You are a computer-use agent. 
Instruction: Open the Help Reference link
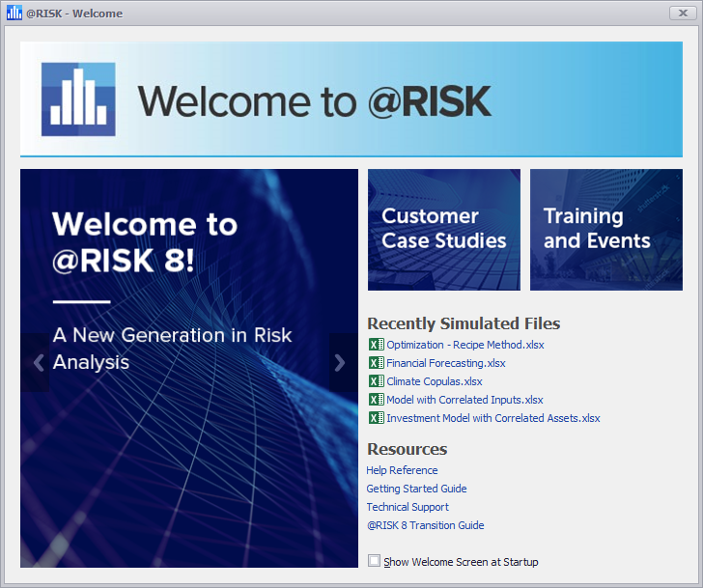tap(402, 470)
